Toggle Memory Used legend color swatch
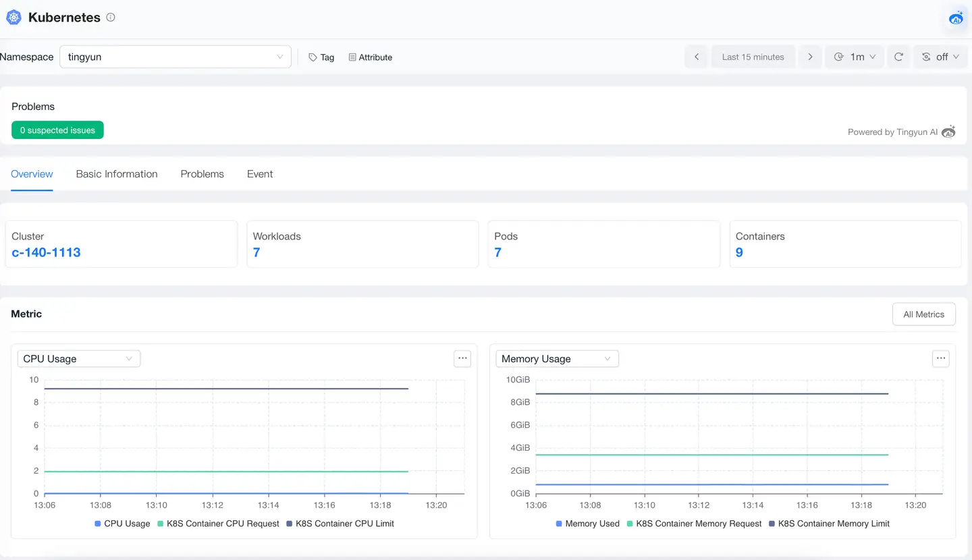972x560 pixels. 559,524
